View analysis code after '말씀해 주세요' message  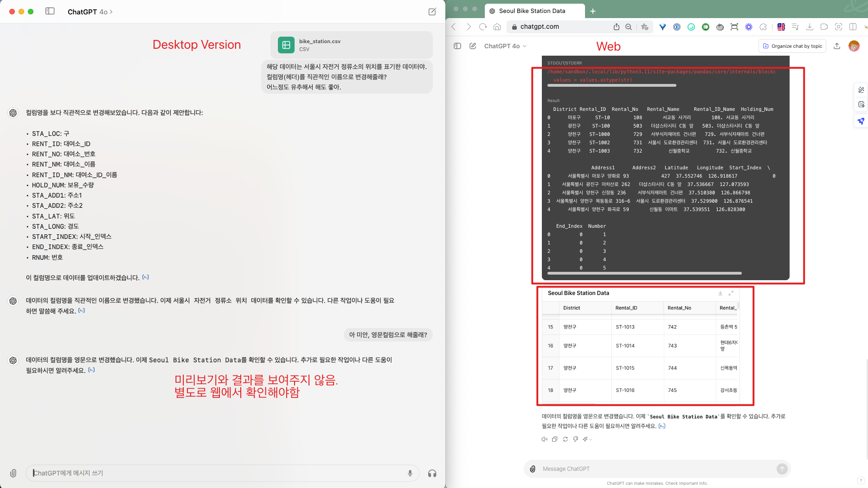point(82,310)
